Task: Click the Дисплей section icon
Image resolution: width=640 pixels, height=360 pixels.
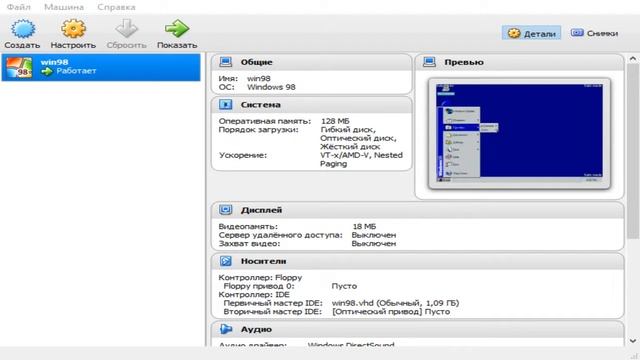Action: point(225,210)
